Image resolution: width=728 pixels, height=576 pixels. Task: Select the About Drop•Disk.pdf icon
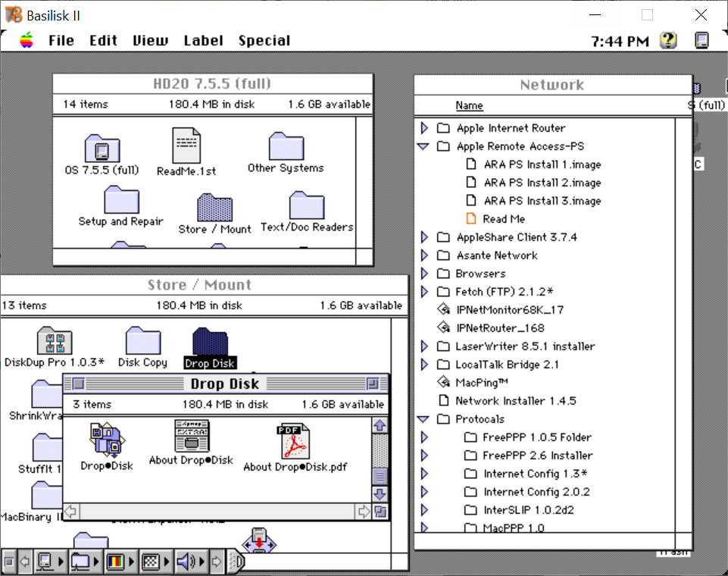click(x=295, y=440)
